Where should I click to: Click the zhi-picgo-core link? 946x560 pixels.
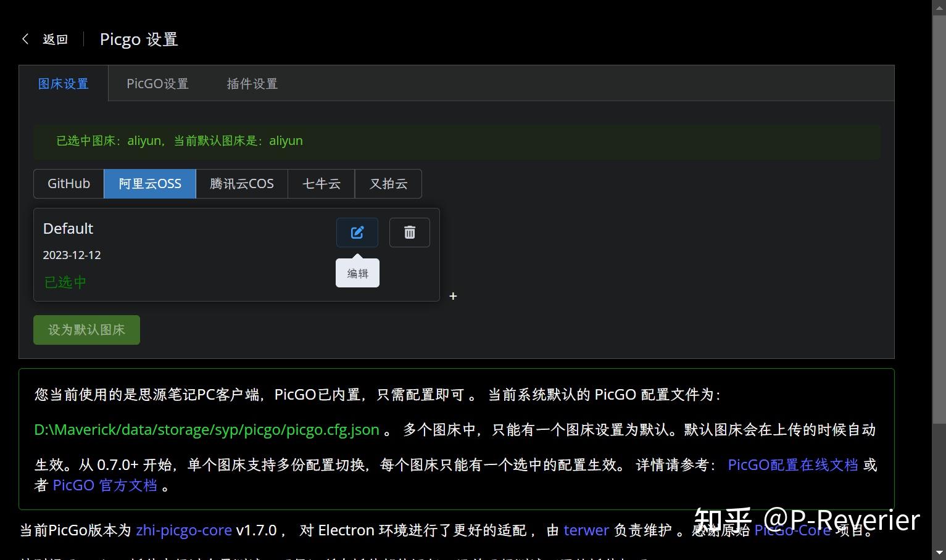[183, 530]
